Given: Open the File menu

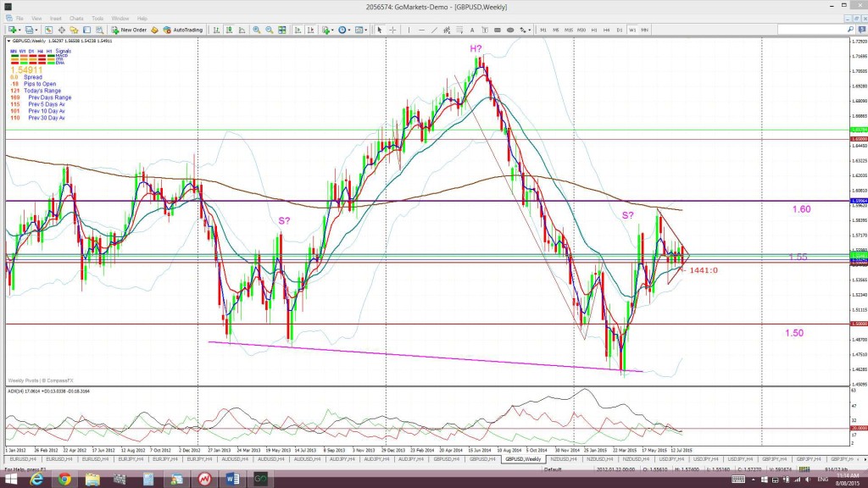Looking at the screenshot, I should pyautogui.click(x=19, y=19).
